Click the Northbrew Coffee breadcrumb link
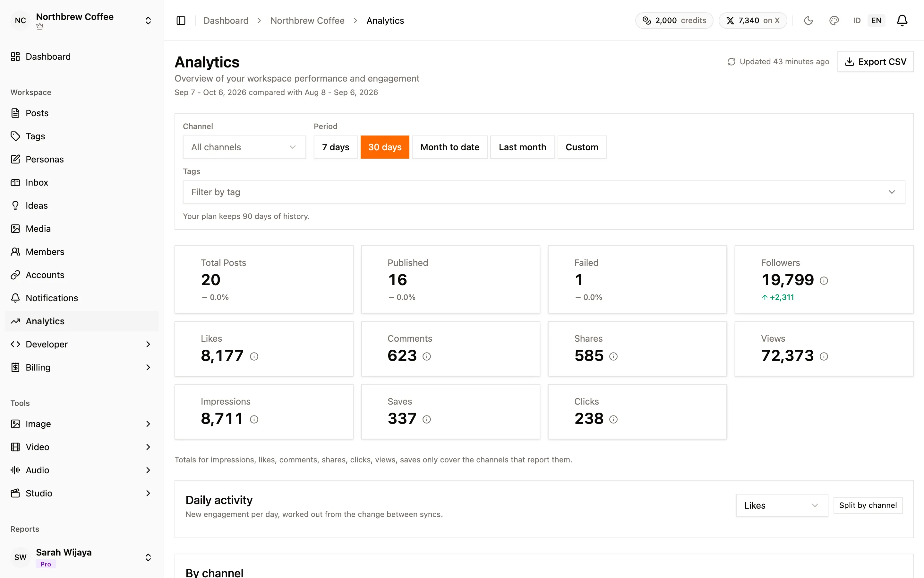 [x=307, y=21]
